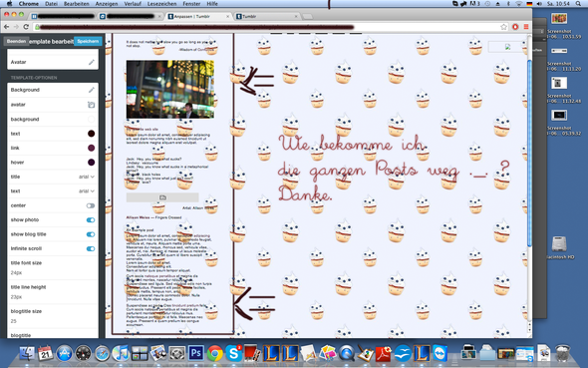Launch Photoshop from the dock
588x368 pixels.
tap(195, 353)
